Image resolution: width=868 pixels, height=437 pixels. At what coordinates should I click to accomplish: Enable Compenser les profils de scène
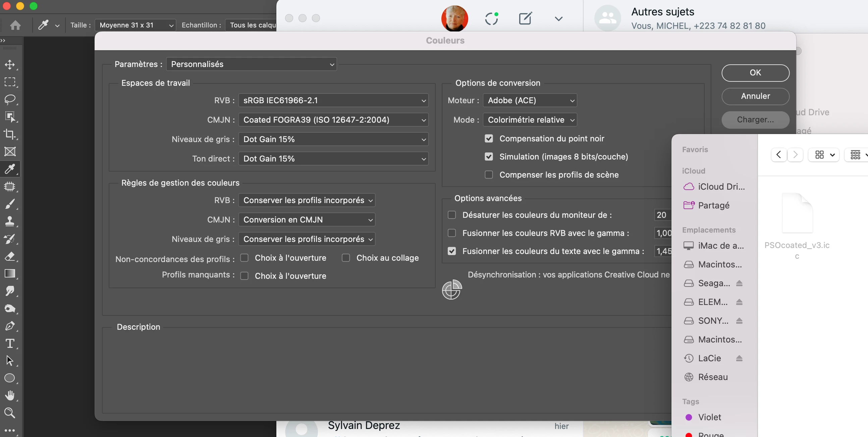click(x=489, y=175)
